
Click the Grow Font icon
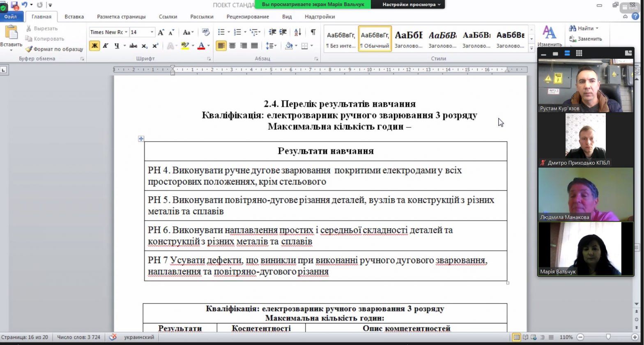[161, 32]
